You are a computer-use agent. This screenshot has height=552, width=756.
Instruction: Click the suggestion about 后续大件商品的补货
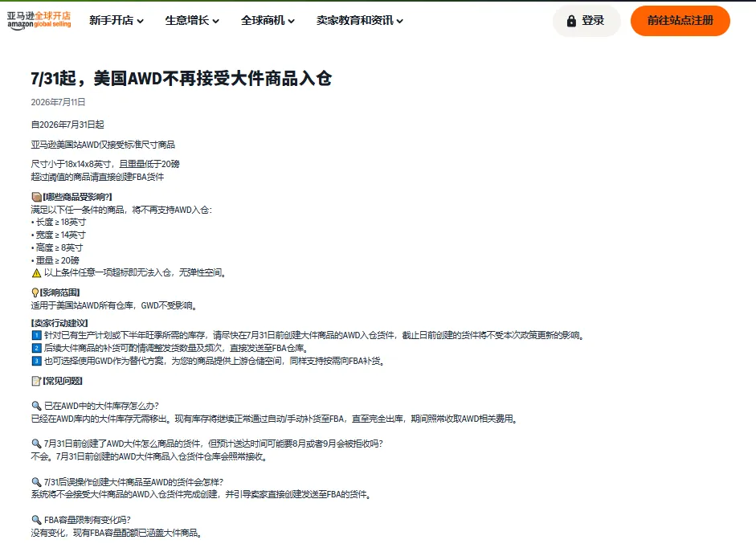tap(177, 348)
